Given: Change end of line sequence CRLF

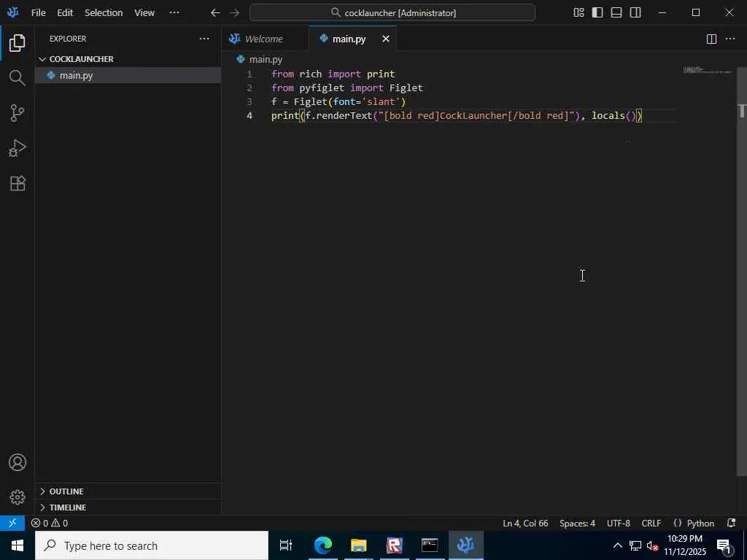Looking at the screenshot, I should 651,523.
